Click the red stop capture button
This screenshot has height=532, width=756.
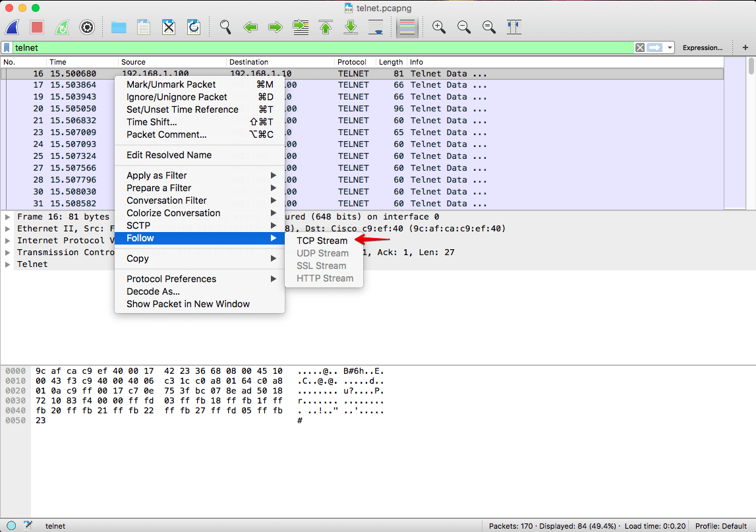(37, 27)
